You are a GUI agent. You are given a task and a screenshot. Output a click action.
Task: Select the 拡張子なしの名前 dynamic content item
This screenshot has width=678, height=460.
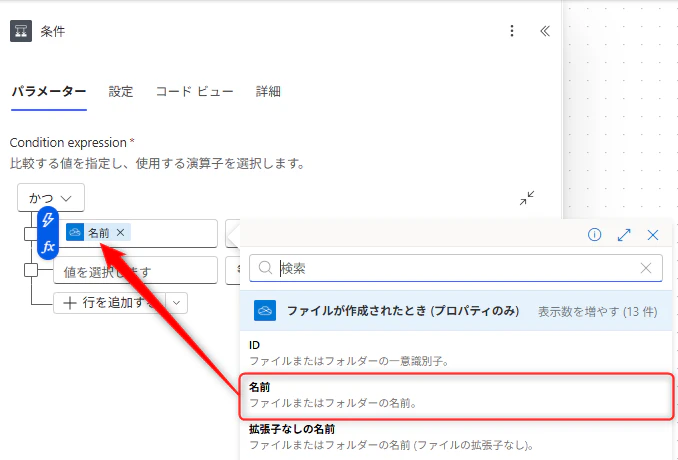pyautogui.click(x=456, y=438)
